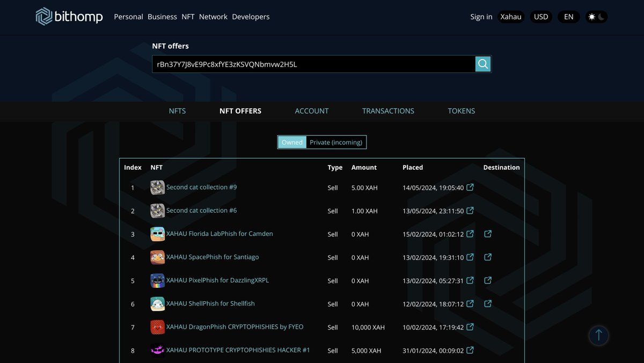Open XAHAU PixelPhish for DazzlingXRPL link
The width and height of the screenshot is (644, 363).
pos(217,280)
